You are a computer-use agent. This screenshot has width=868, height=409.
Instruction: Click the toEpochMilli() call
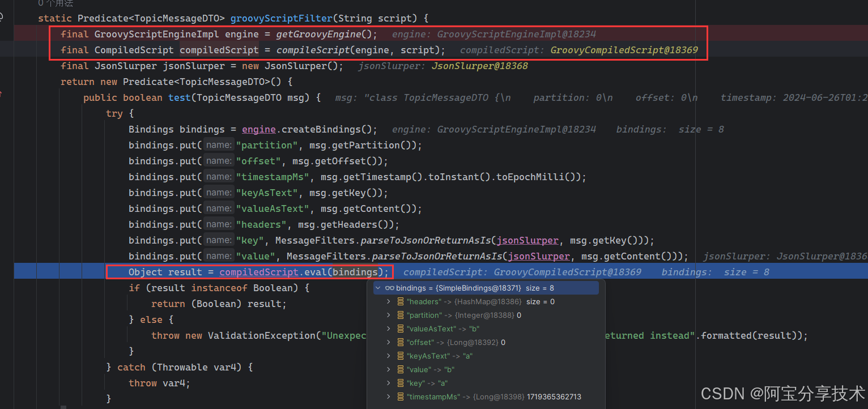coord(539,177)
